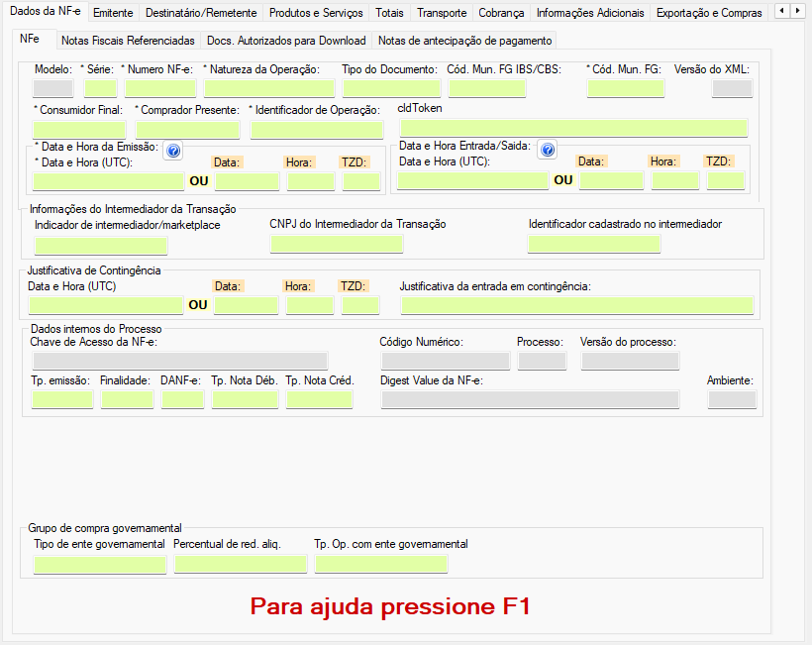Click the Código Numérico field
Screen dimensions: 812x645
click(x=446, y=361)
